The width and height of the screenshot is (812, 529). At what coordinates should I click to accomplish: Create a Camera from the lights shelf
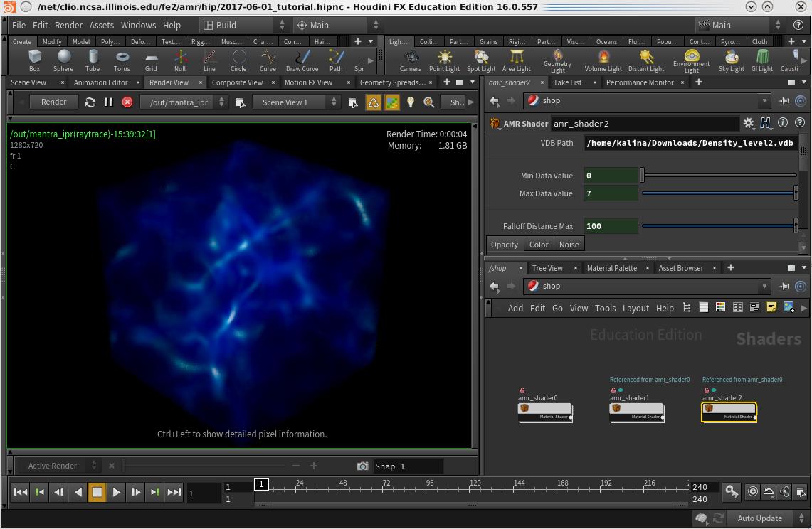(411, 60)
